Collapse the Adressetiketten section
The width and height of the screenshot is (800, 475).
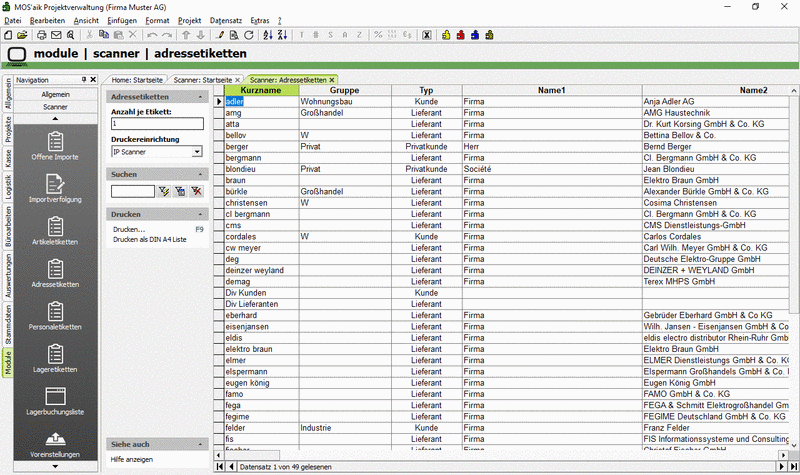click(x=200, y=97)
